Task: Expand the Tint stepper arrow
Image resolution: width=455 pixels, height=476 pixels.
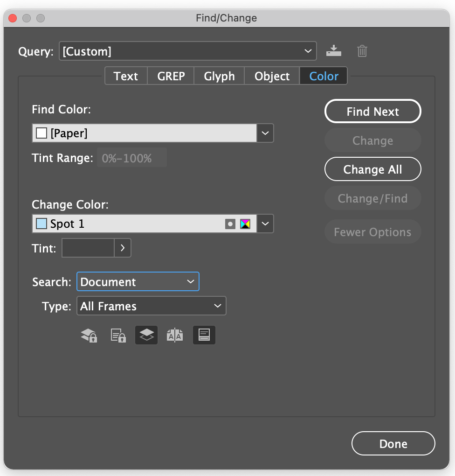Action: coord(123,248)
